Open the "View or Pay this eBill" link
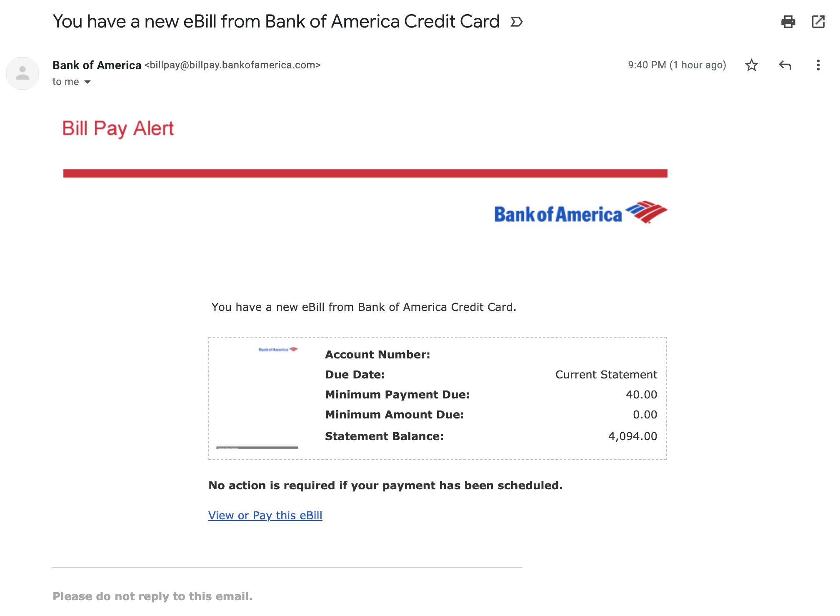Viewport: 840px width, 616px height. tap(265, 516)
